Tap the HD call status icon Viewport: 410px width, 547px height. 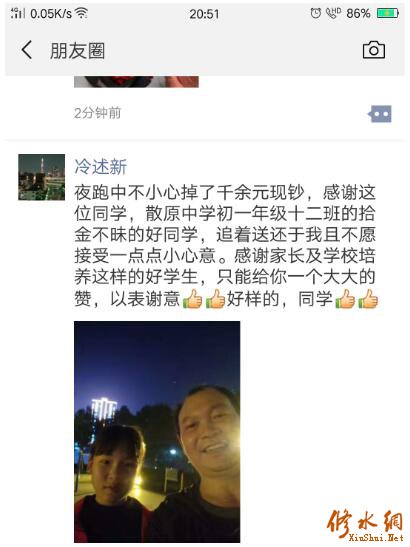pyautogui.click(x=333, y=13)
